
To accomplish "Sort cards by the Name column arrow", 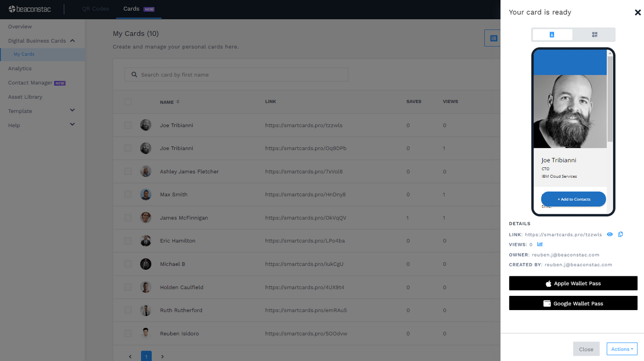I will tap(178, 102).
